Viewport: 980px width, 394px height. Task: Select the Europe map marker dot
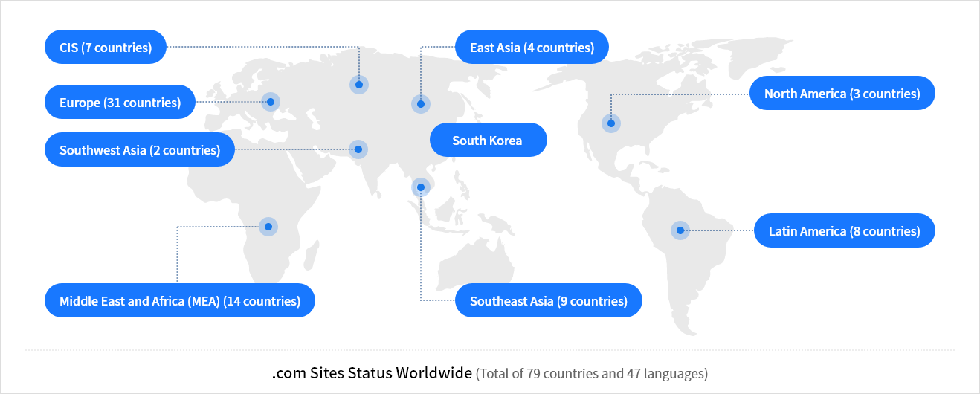pyautogui.click(x=271, y=102)
